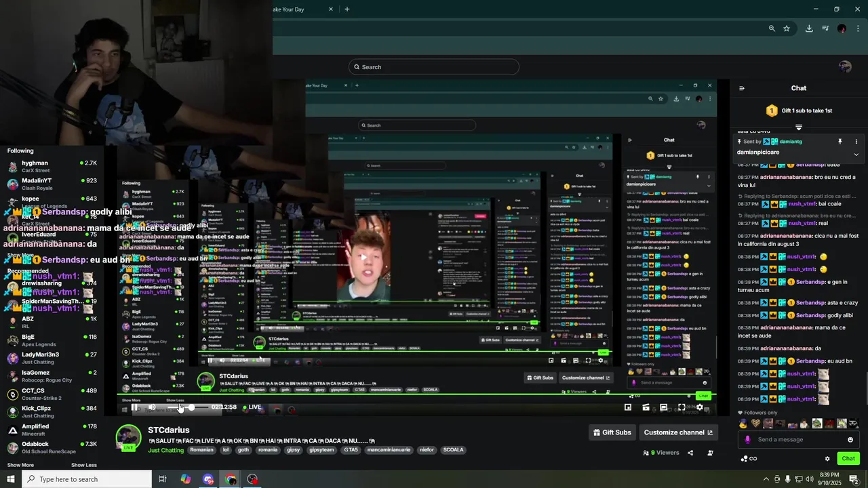The image size is (868, 488).
Task: Open ABZ channel in Recommended list
Action: pos(52,322)
